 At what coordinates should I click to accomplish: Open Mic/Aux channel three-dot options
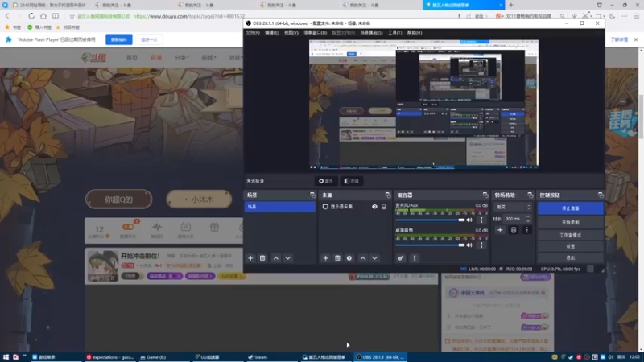pyautogui.click(x=481, y=220)
